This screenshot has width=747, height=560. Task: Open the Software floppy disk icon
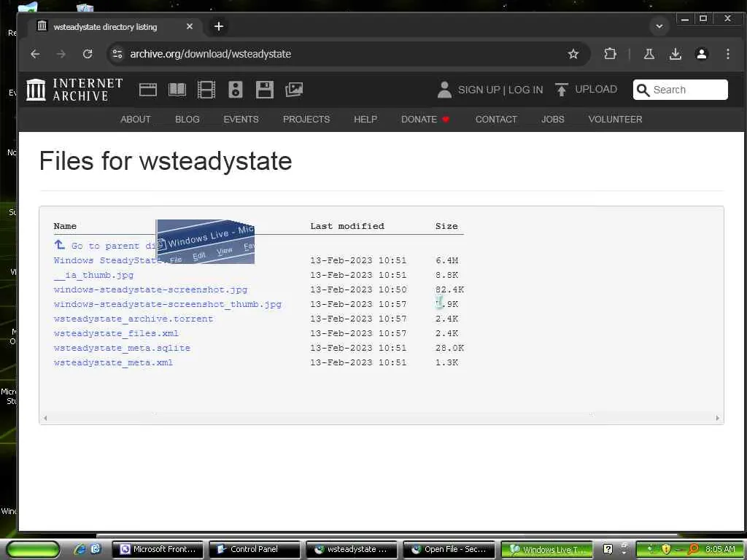[264, 90]
